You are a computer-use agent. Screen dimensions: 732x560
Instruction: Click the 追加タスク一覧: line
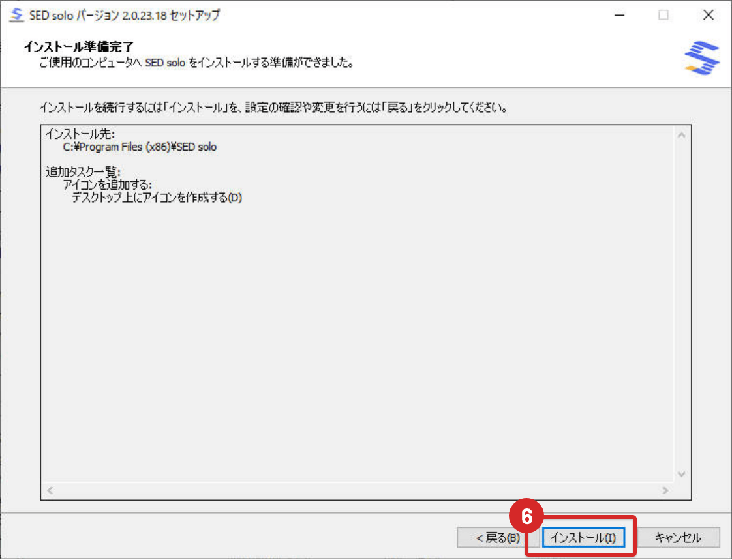tap(83, 172)
